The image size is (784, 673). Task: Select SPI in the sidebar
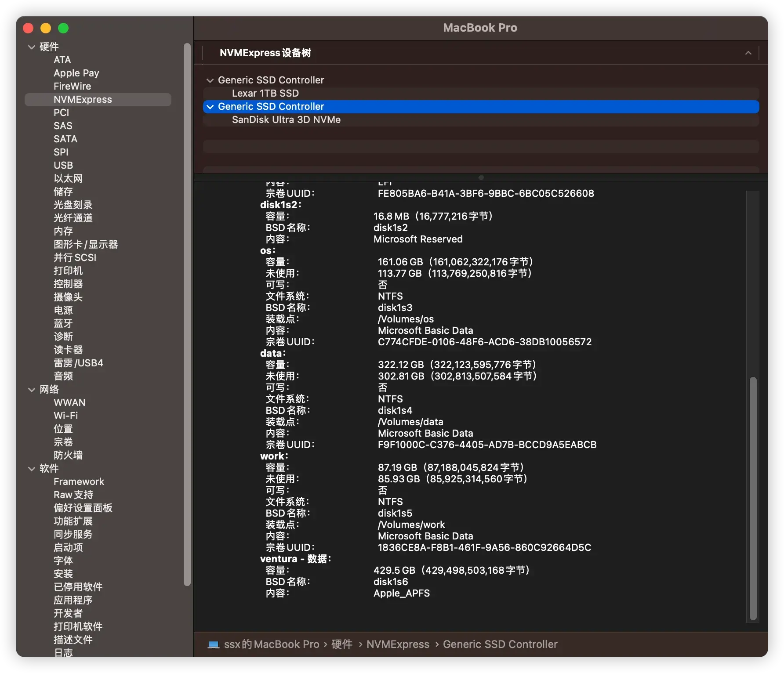click(x=61, y=152)
